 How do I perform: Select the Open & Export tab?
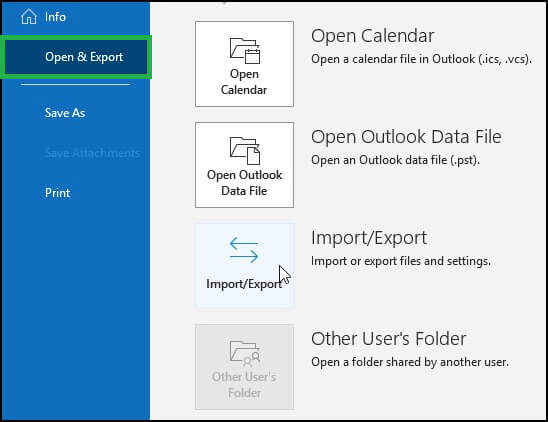[x=76, y=57]
